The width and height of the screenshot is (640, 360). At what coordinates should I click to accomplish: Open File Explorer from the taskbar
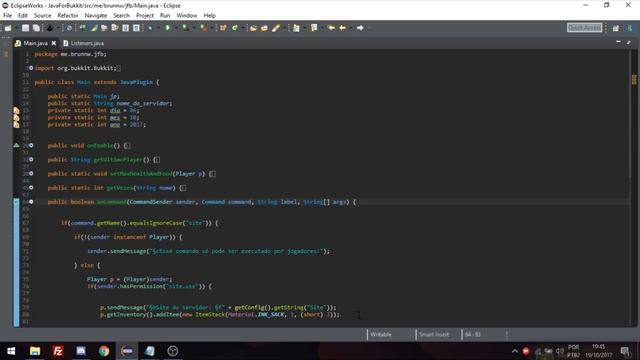click(x=35, y=351)
